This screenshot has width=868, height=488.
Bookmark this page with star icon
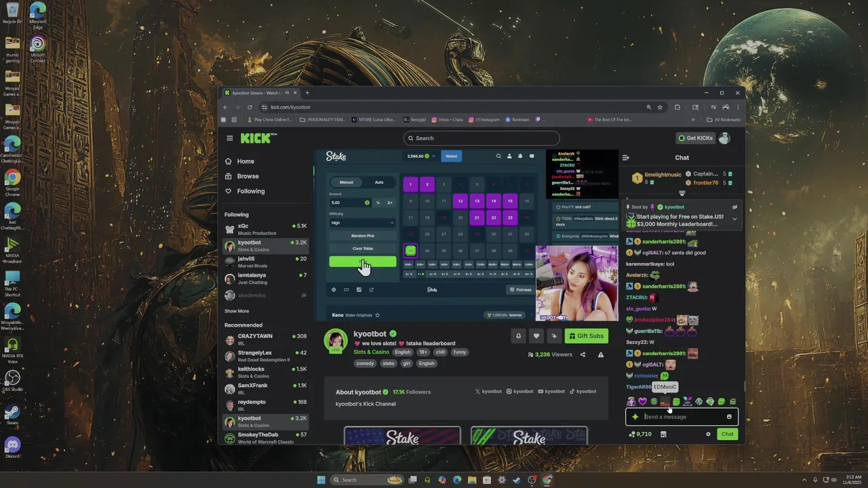(660, 107)
